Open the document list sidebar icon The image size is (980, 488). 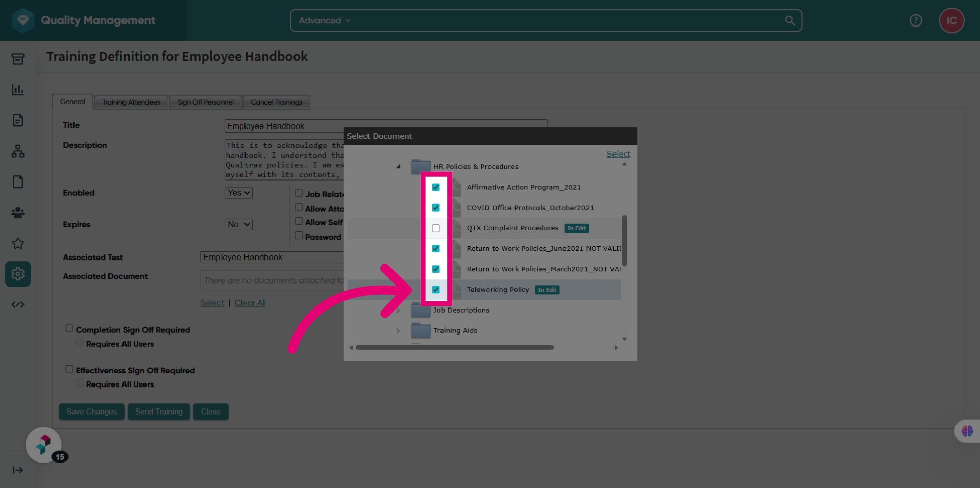(18, 120)
